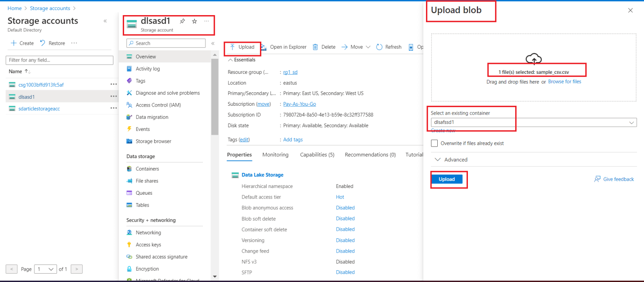Collapse the Storage accounts list pane

105,21
